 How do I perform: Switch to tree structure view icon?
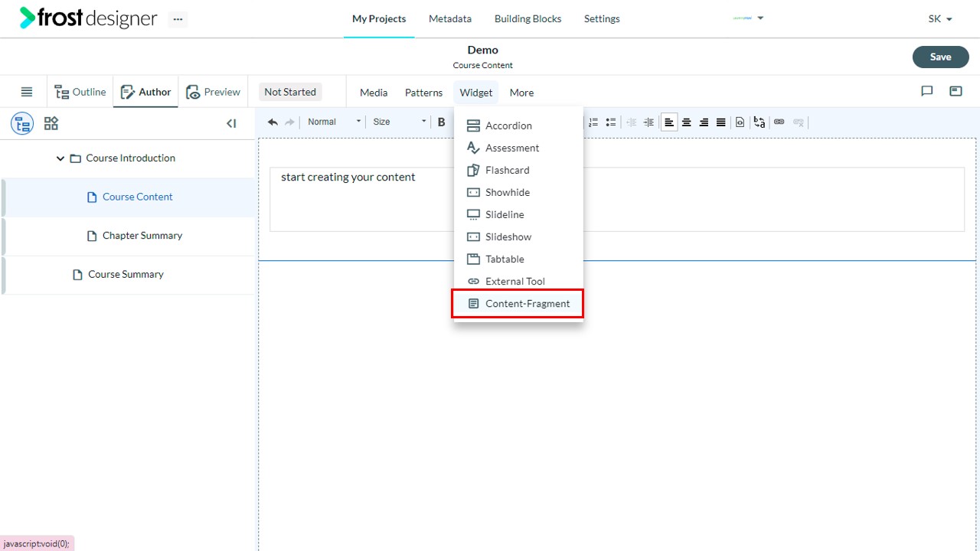(x=22, y=123)
